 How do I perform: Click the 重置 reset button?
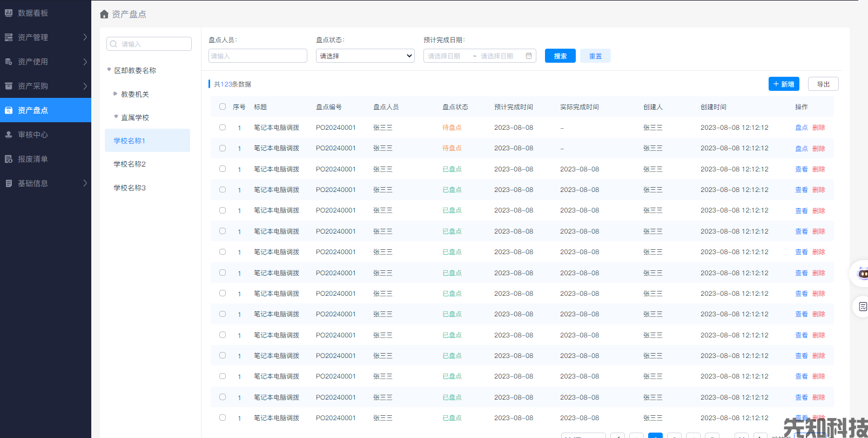coord(595,56)
